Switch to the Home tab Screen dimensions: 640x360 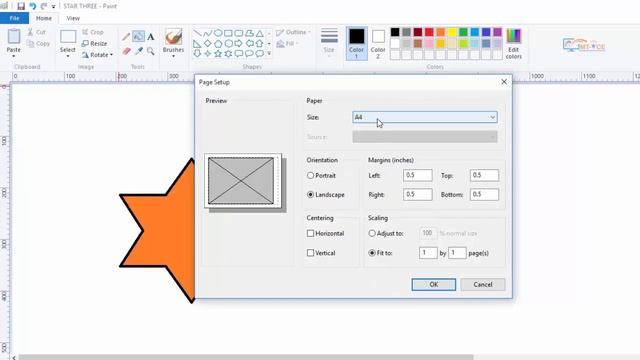click(44, 18)
